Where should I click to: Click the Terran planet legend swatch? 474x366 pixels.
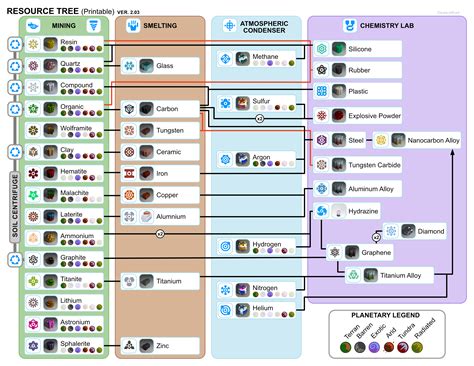tap(346, 347)
